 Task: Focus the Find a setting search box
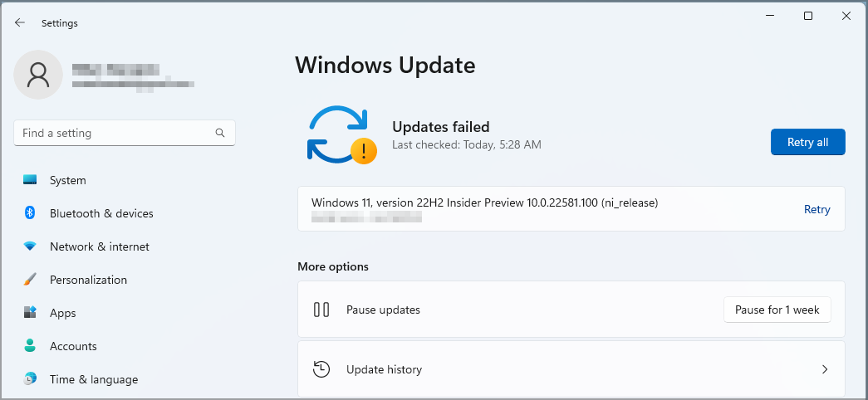(x=116, y=133)
